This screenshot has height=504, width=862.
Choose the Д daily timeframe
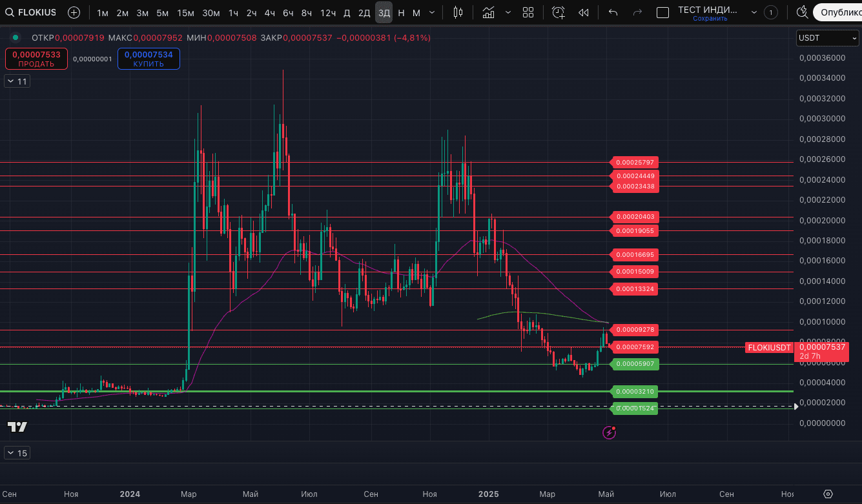coord(347,12)
